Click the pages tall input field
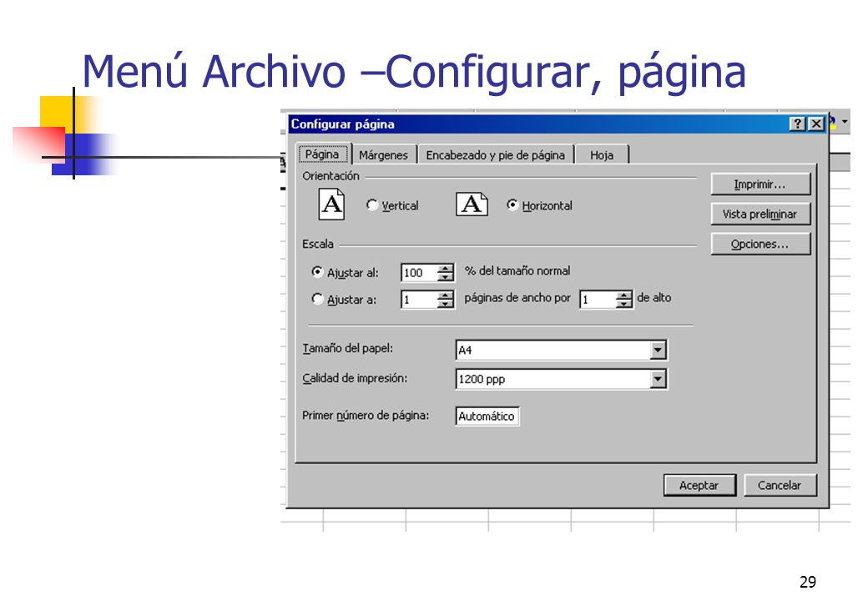 point(598,300)
